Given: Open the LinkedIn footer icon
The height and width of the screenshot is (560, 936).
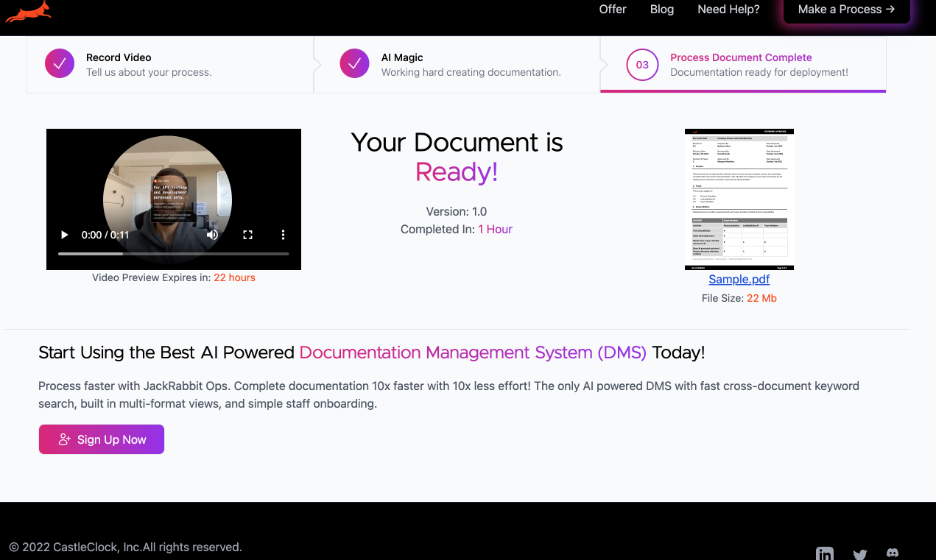Looking at the screenshot, I should pos(825,554).
